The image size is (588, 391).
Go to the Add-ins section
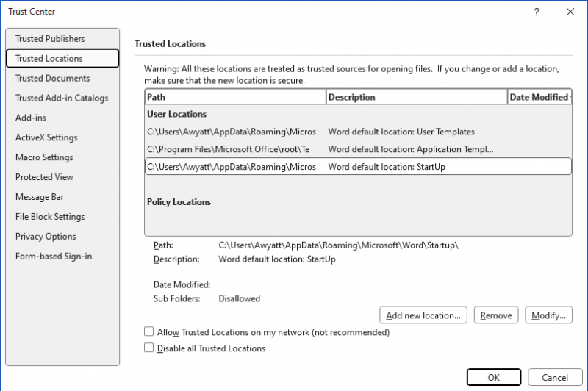31,118
